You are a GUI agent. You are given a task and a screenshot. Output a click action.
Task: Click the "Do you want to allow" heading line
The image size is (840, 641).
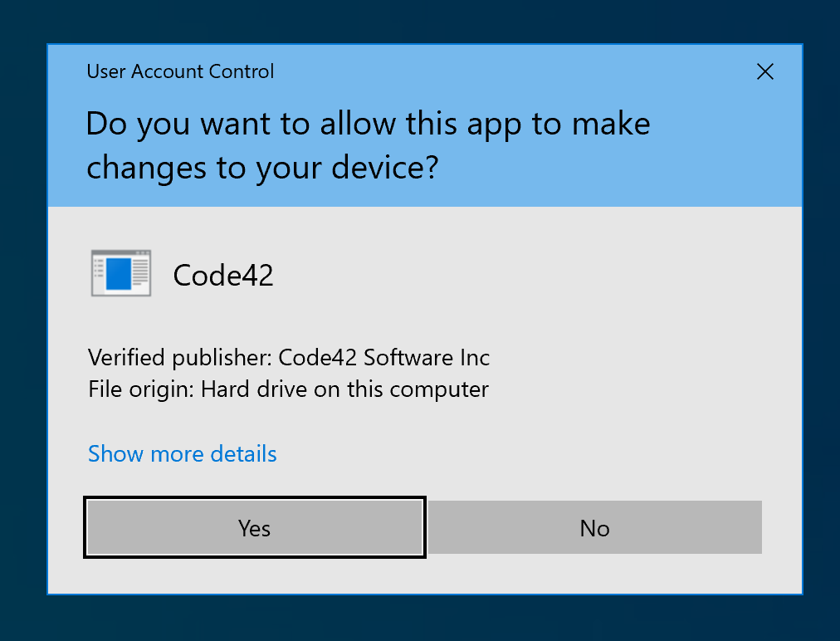point(368,125)
